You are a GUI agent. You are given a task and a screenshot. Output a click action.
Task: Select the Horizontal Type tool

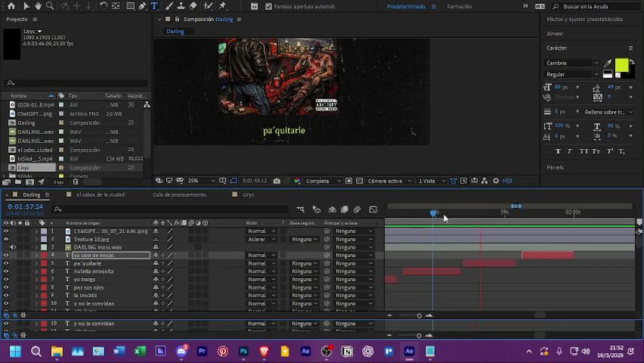point(154,6)
